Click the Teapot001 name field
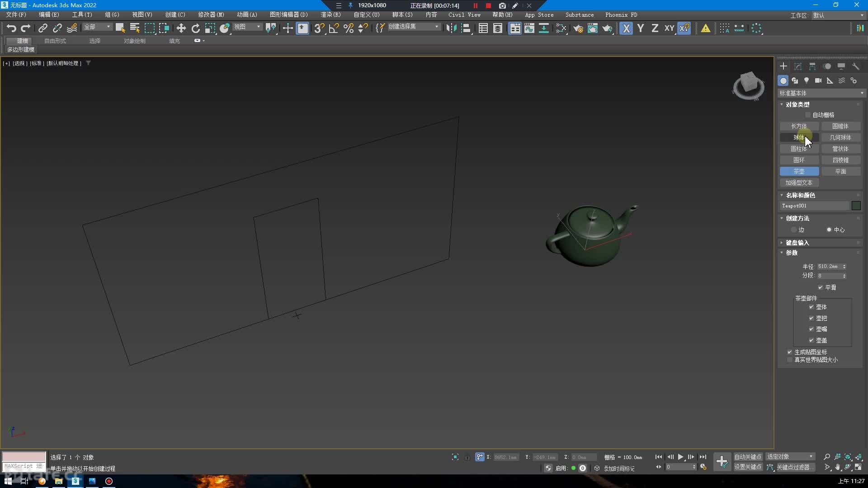Viewport: 868px width, 488px height. 815,206
